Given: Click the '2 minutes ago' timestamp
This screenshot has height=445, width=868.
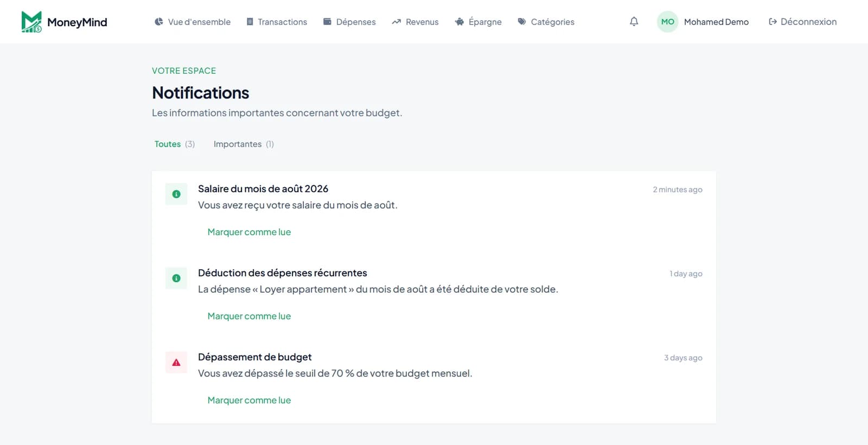Looking at the screenshot, I should [x=678, y=189].
